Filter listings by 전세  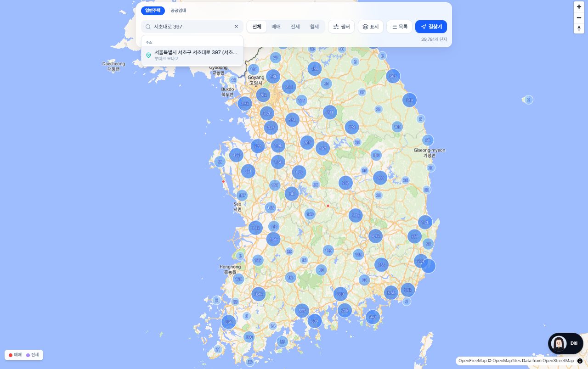click(295, 27)
